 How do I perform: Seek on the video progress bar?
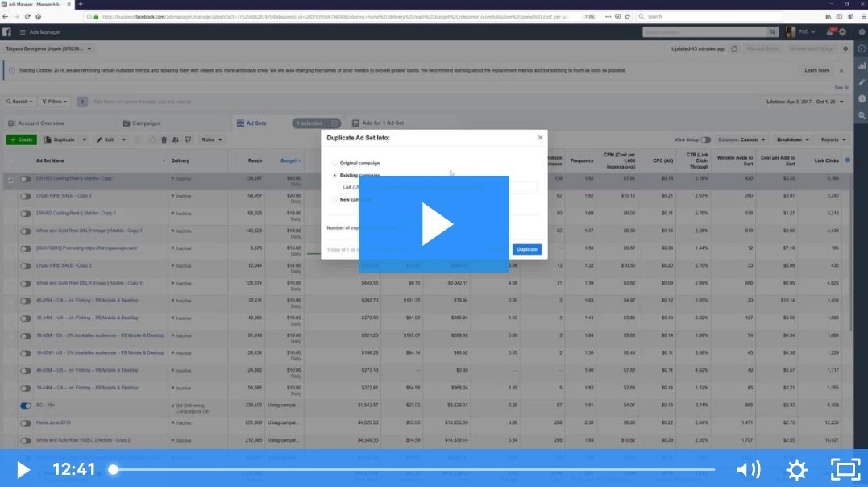click(413, 470)
